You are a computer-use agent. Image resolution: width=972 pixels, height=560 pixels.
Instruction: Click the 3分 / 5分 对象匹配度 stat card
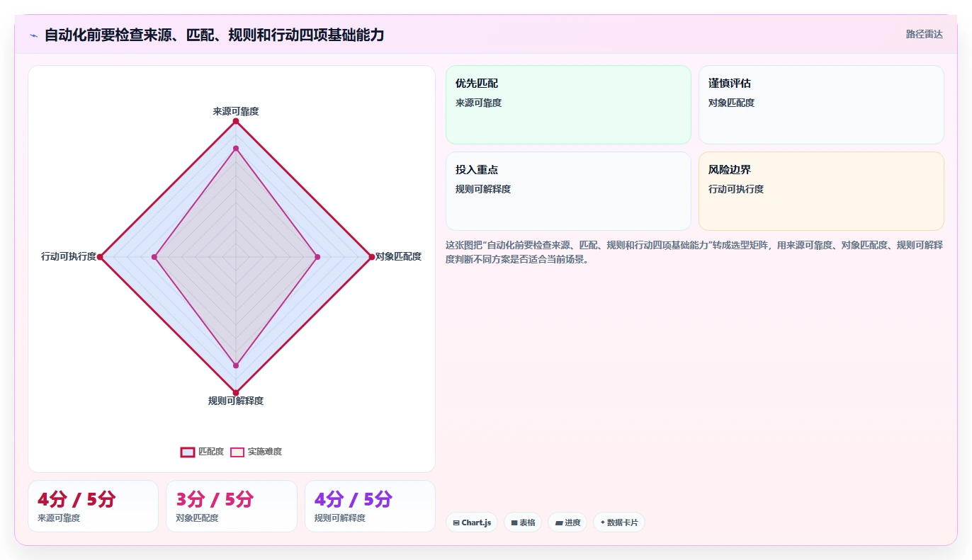232,506
